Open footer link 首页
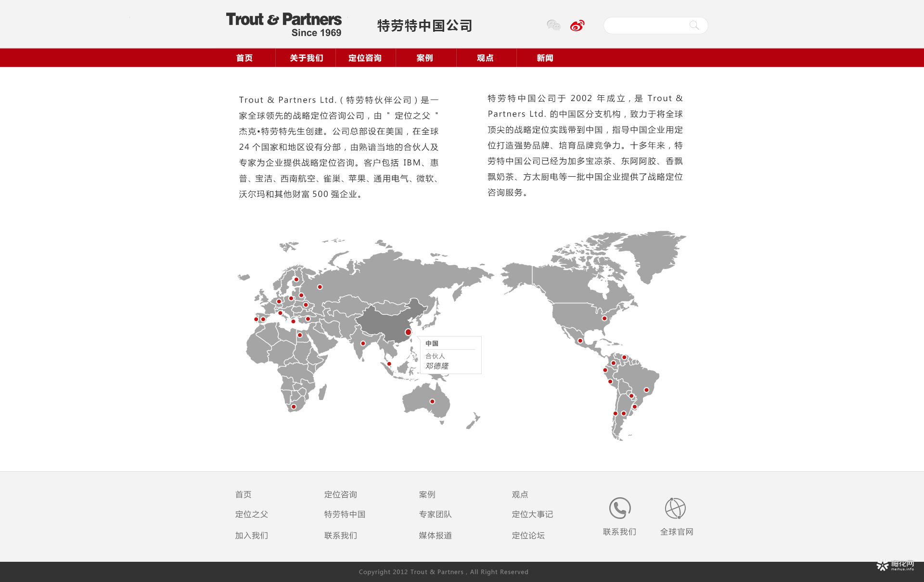924x582 pixels. point(244,494)
